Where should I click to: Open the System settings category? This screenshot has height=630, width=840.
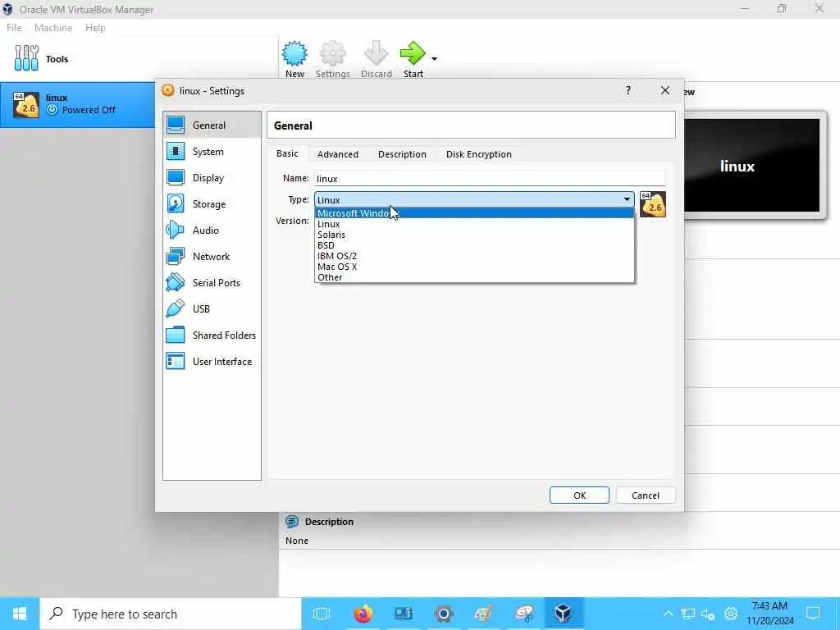(x=212, y=152)
